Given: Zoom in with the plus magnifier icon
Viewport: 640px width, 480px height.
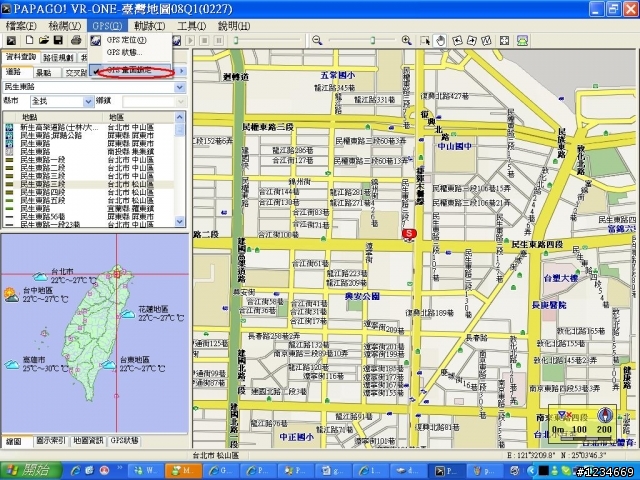Looking at the screenshot, I should tap(406, 40).
